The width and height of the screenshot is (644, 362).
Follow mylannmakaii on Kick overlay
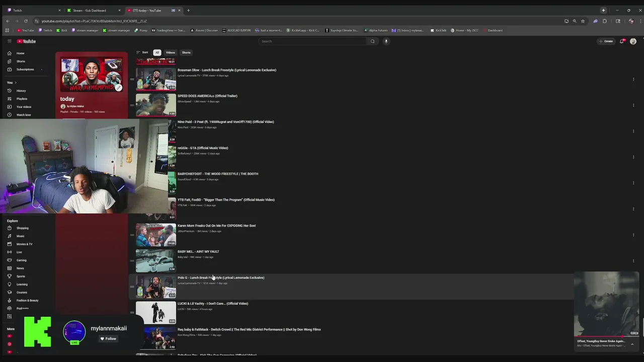click(108, 339)
